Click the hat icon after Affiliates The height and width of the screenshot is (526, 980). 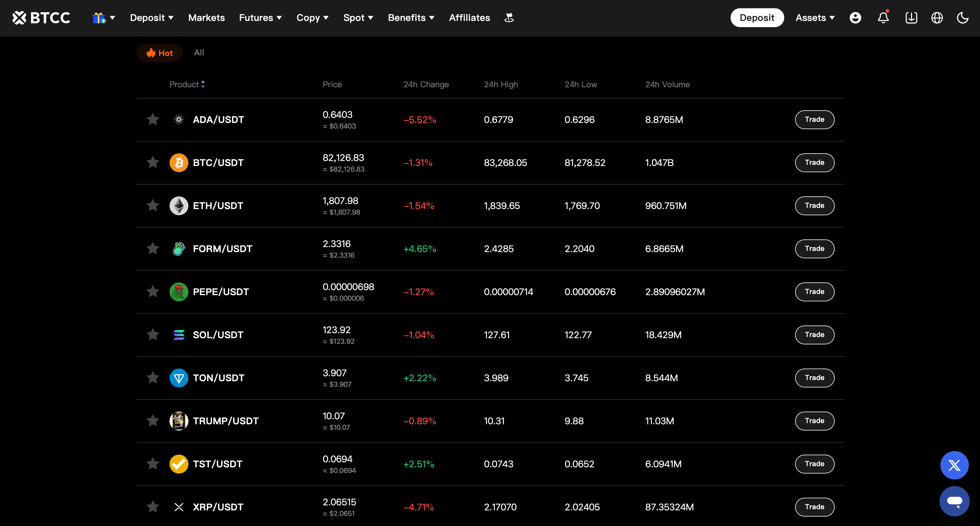[x=509, y=17]
